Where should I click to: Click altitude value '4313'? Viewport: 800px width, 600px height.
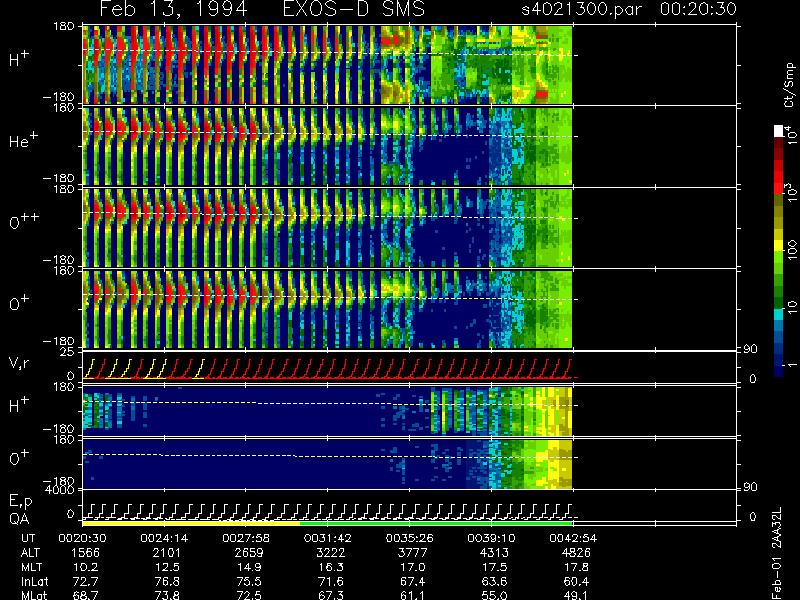494,553
